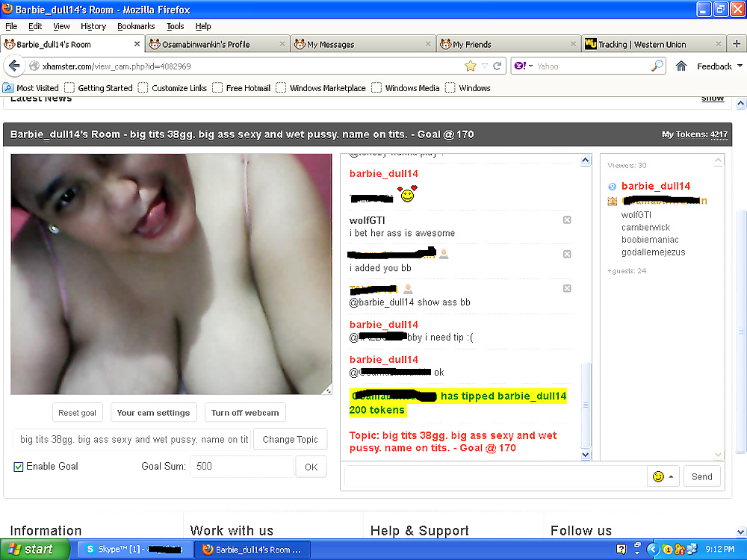
Task: Open a new tab with the plus icon
Action: 737,44
